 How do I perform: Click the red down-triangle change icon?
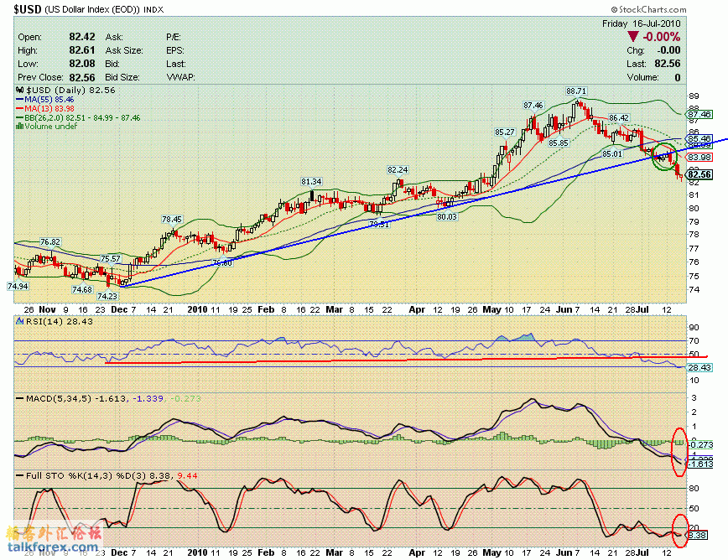pyautogui.click(x=632, y=37)
